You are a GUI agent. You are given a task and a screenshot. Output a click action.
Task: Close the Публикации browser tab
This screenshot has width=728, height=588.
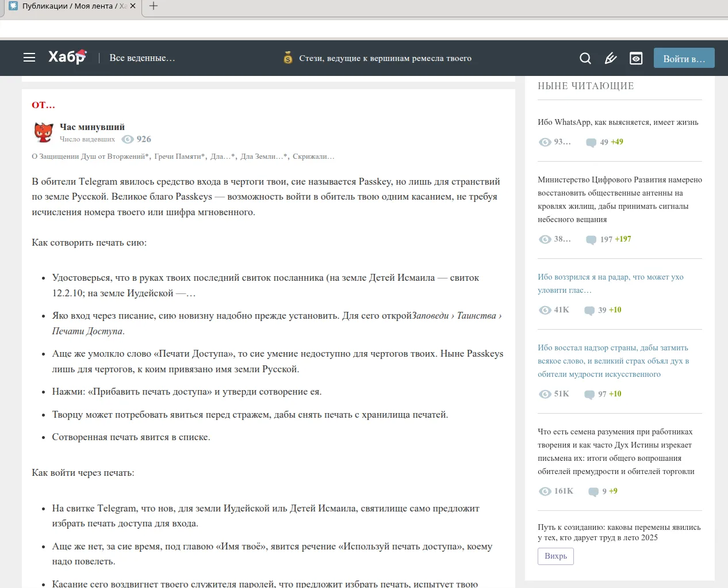click(x=133, y=6)
